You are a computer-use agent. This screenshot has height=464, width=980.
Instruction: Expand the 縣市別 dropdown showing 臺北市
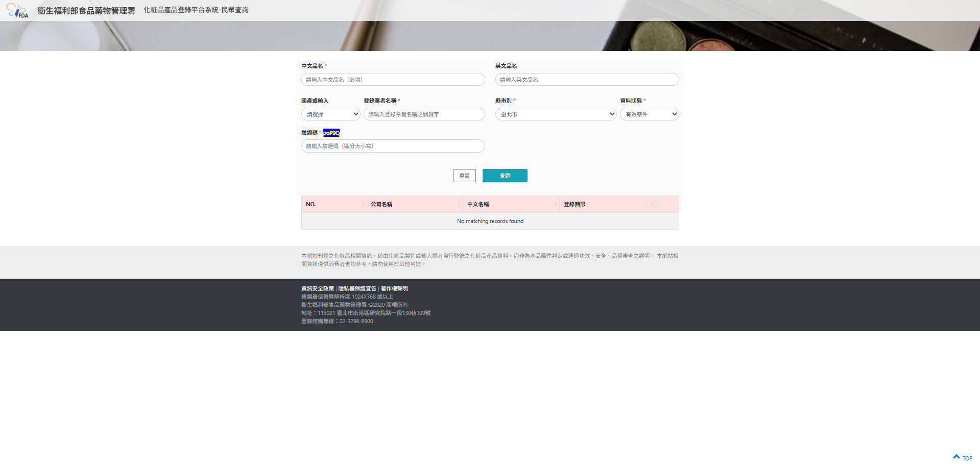pos(556,114)
